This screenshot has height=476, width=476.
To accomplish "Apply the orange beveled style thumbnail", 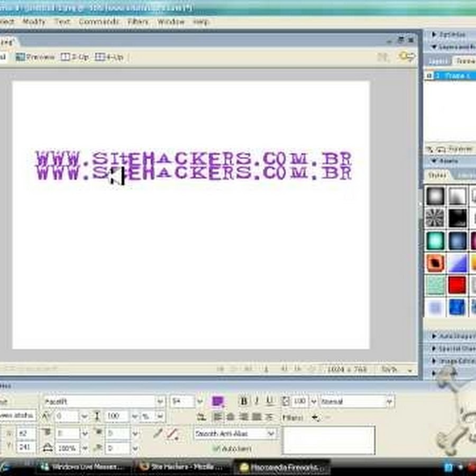I will [435, 263].
